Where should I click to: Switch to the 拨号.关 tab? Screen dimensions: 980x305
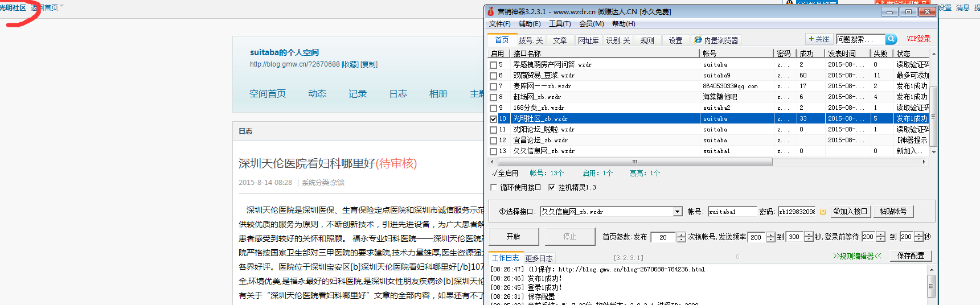pyautogui.click(x=531, y=40)
